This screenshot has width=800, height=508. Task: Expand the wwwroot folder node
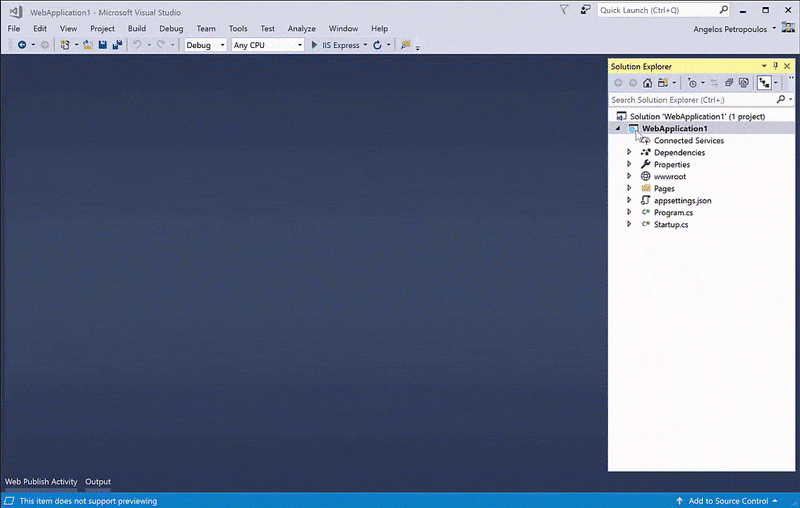coord(629,177)
